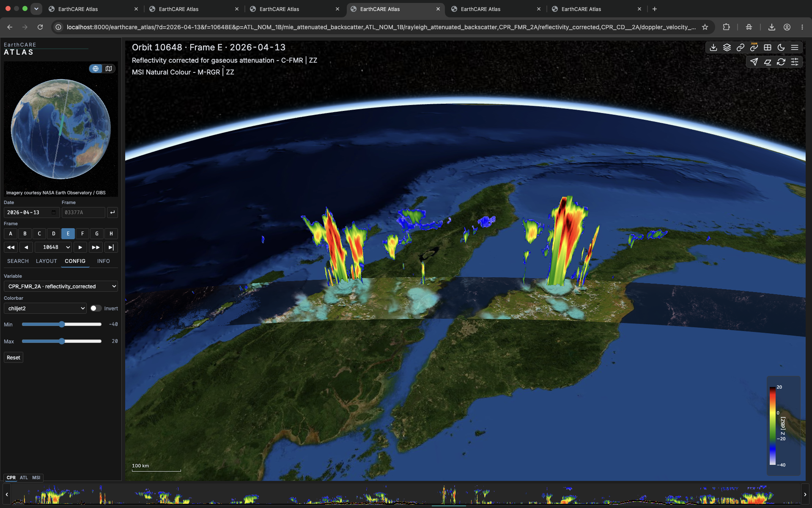Skip to latest orbit button

point(111,247)
